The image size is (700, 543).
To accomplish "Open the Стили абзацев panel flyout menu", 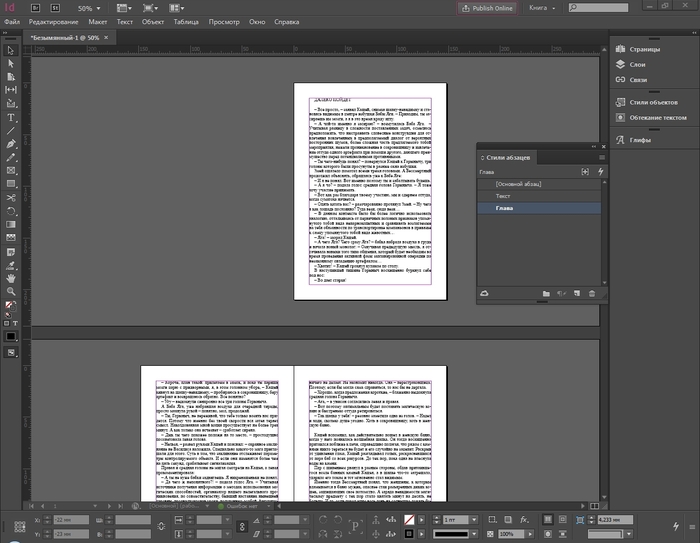I will (x=600, y=157).
